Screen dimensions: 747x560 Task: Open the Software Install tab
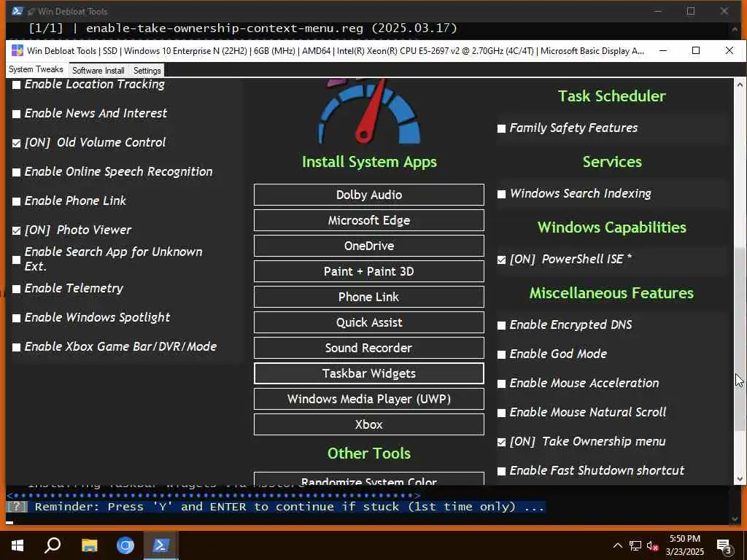(x=98, y=71)
